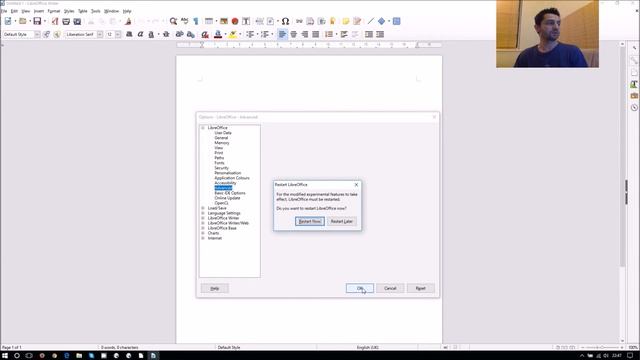Open the Font Size dropdown arrow

click(x=118, y=34)
